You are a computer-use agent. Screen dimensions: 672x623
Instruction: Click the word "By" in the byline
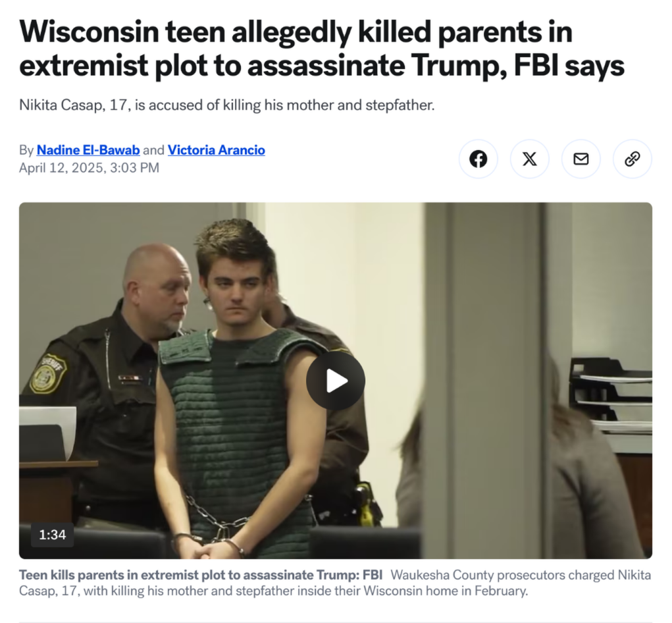click(x=26, y=150)
